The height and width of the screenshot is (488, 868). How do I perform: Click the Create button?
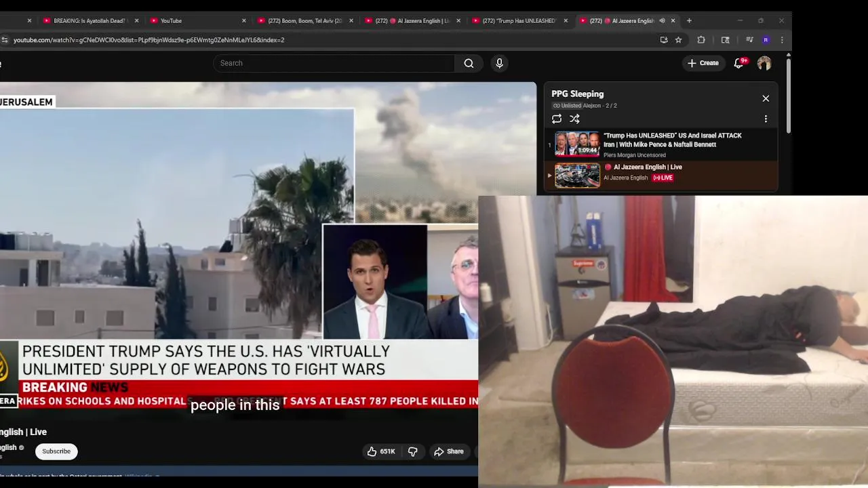click(703, 63)
